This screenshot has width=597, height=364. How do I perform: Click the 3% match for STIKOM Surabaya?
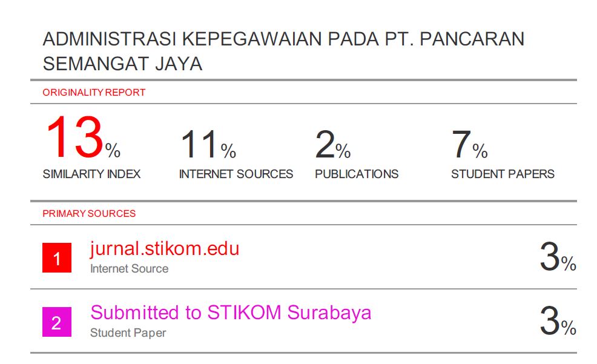pos(557,322)
